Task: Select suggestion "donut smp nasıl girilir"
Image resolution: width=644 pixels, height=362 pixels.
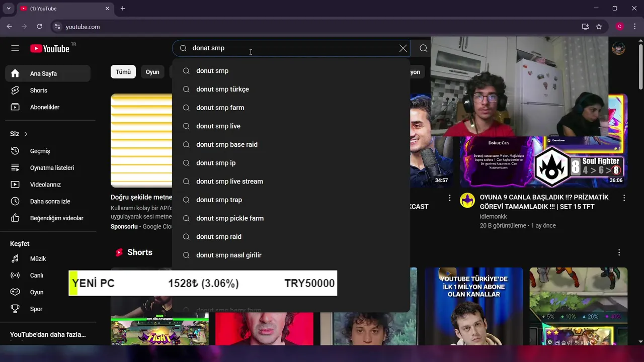Action: point(291,255)
